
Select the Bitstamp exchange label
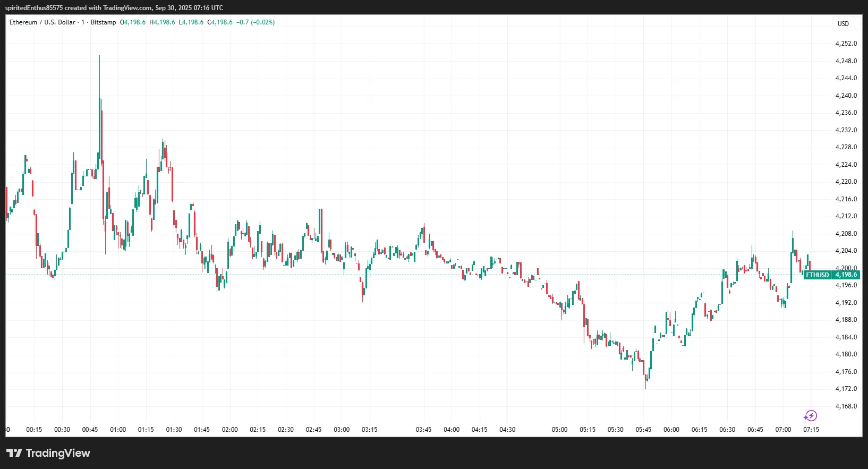(x=103, y=22)
